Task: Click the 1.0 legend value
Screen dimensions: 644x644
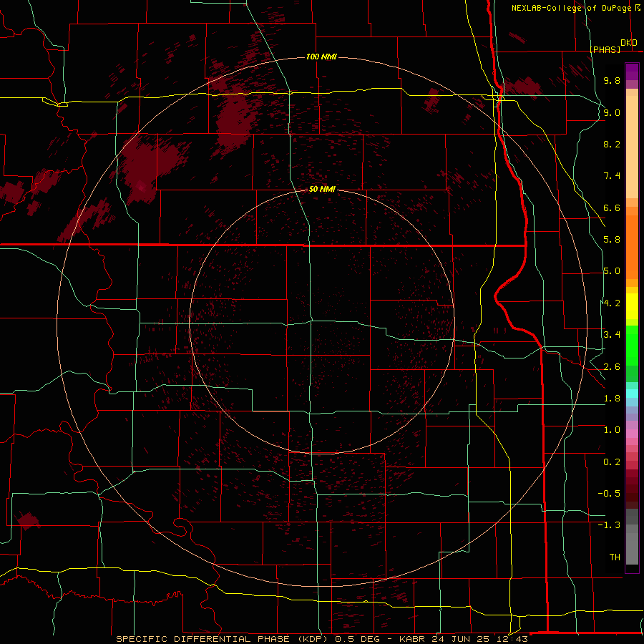Action: 612,430
